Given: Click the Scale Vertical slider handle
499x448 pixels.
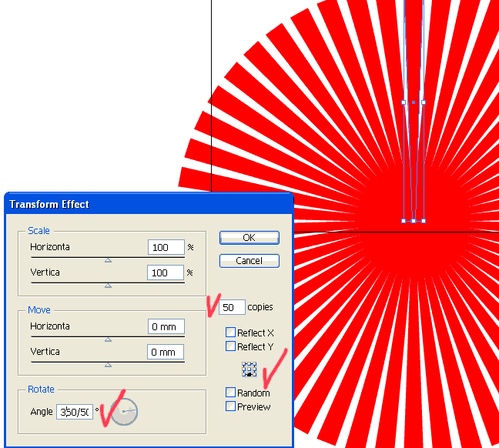Looking at the screenshot, I should coord(109,286).
